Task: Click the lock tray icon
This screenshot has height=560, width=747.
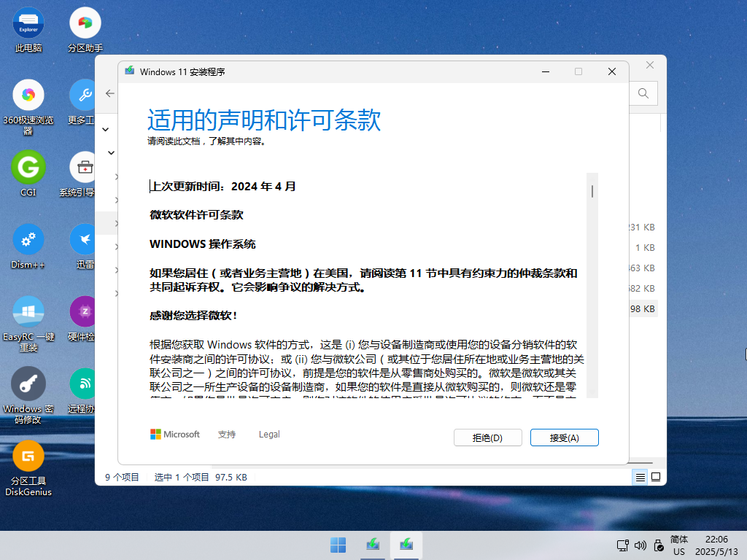Action: (x=659, y=545)
